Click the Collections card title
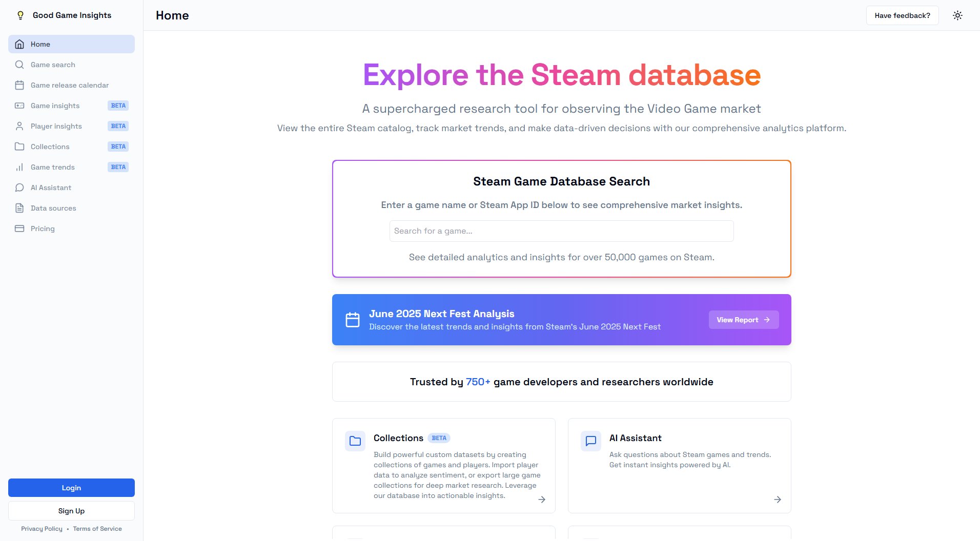The image size is (980, 541). coord(398,438)
